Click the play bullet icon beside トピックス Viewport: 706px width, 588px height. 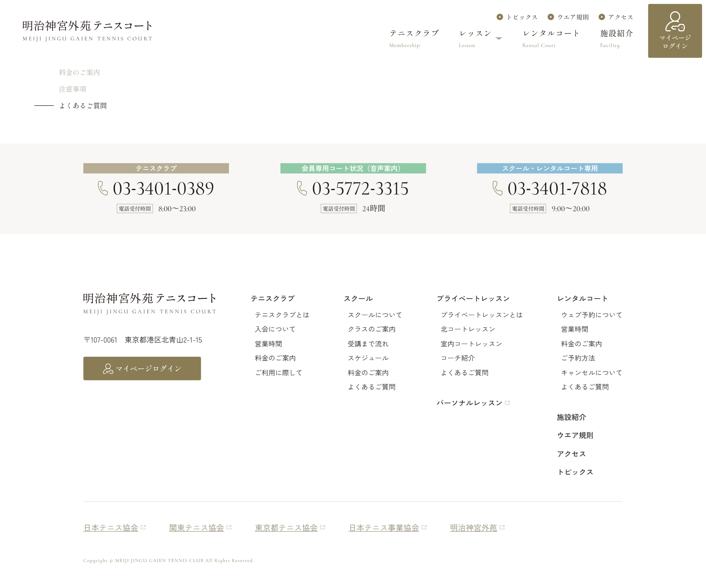click(500, 17)
